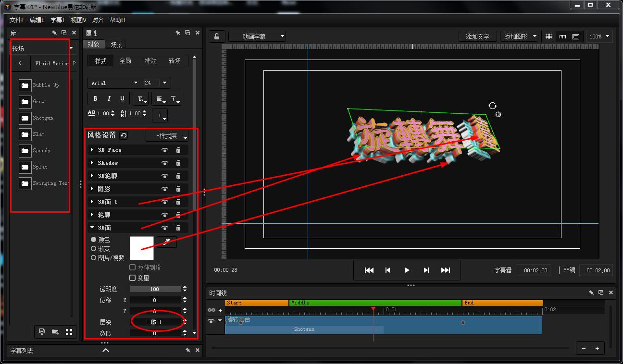
Task: Switch to the 特效 tab
Action: coord(150,61)
